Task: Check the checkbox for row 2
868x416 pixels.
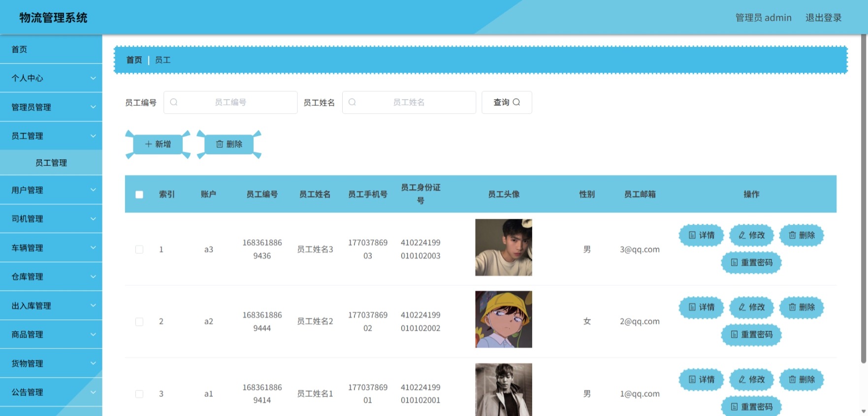Action: [139, 321]
